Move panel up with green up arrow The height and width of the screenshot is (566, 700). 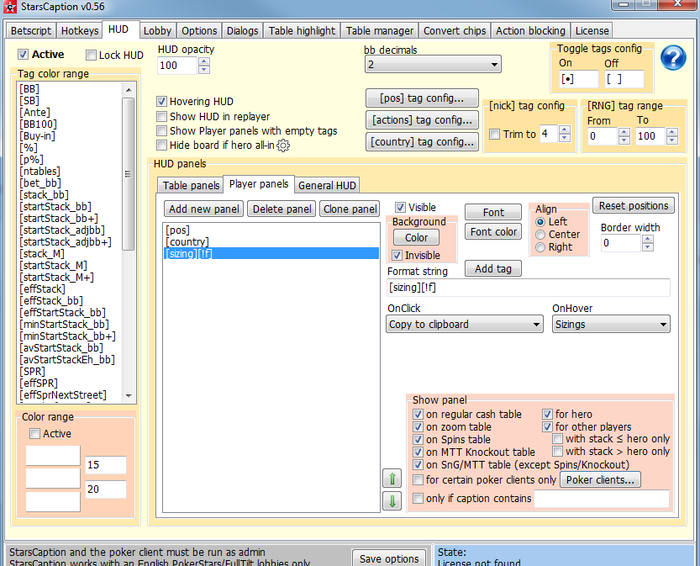(392, 479)
